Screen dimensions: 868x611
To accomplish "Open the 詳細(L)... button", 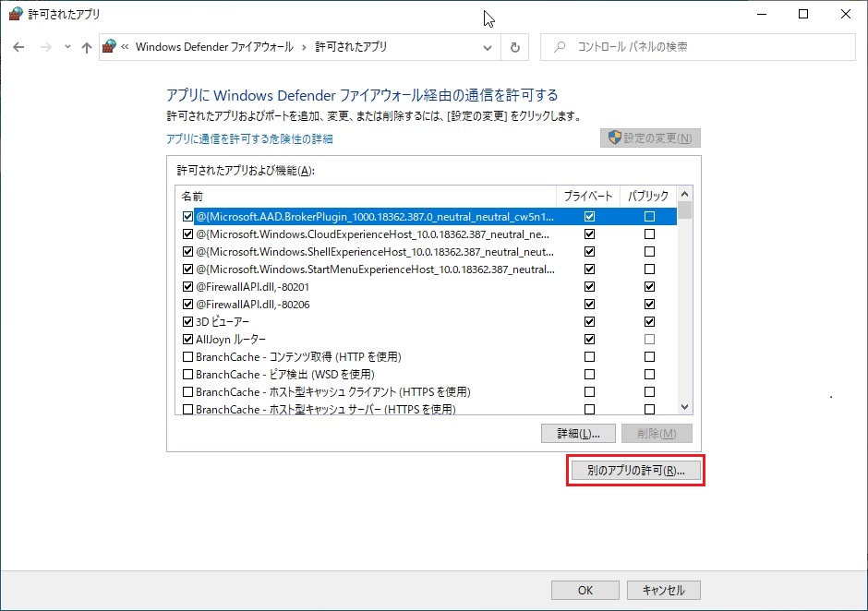I will click(578, 434).
